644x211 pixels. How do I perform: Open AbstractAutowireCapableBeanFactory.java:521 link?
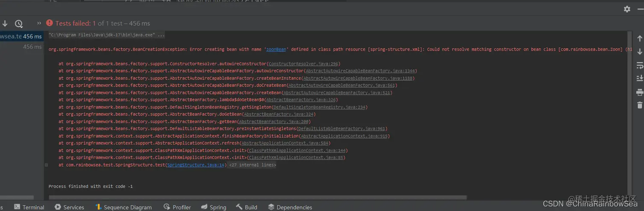coord(337,92)
